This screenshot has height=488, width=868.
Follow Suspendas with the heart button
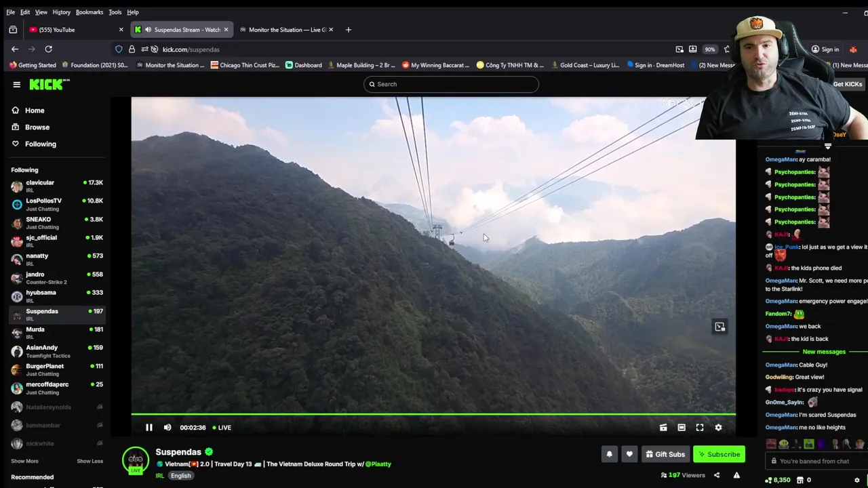click(629, 454)
